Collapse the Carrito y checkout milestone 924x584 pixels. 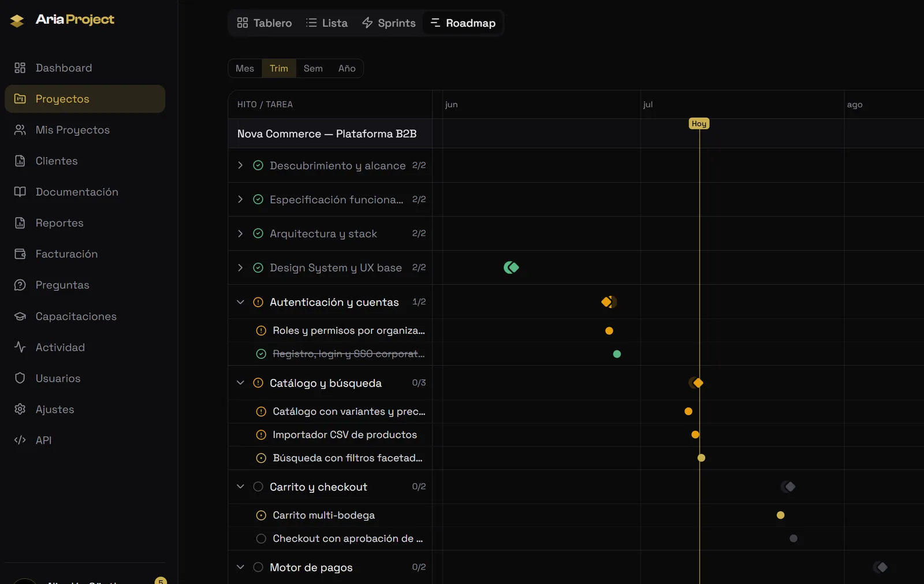click(x=240, y=486)
